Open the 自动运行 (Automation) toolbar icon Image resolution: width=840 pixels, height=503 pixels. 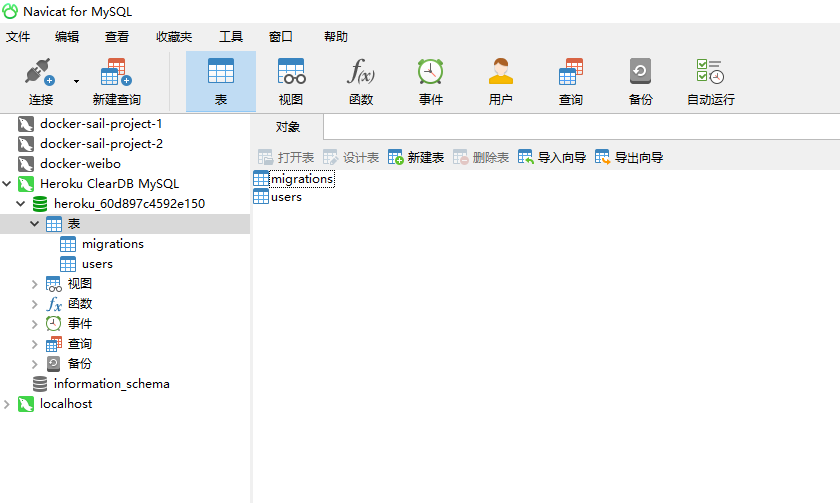point(710,71)
